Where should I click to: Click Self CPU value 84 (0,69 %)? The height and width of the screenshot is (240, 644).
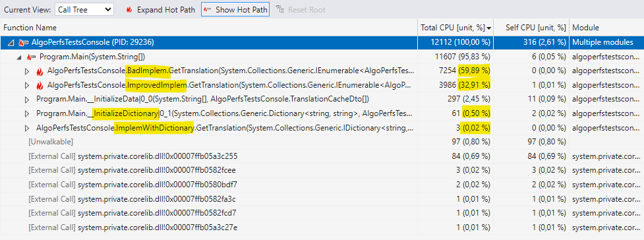click(546, 156)
